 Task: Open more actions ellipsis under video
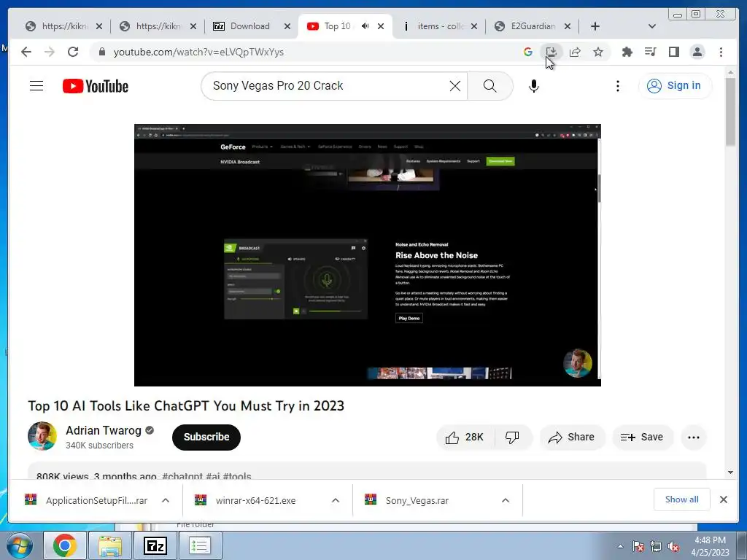694,437
